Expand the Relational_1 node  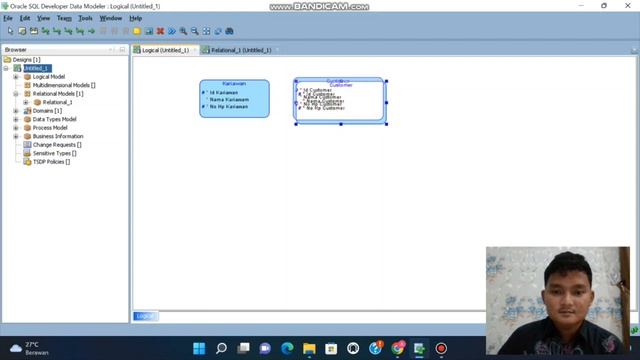tap(26, 102)
